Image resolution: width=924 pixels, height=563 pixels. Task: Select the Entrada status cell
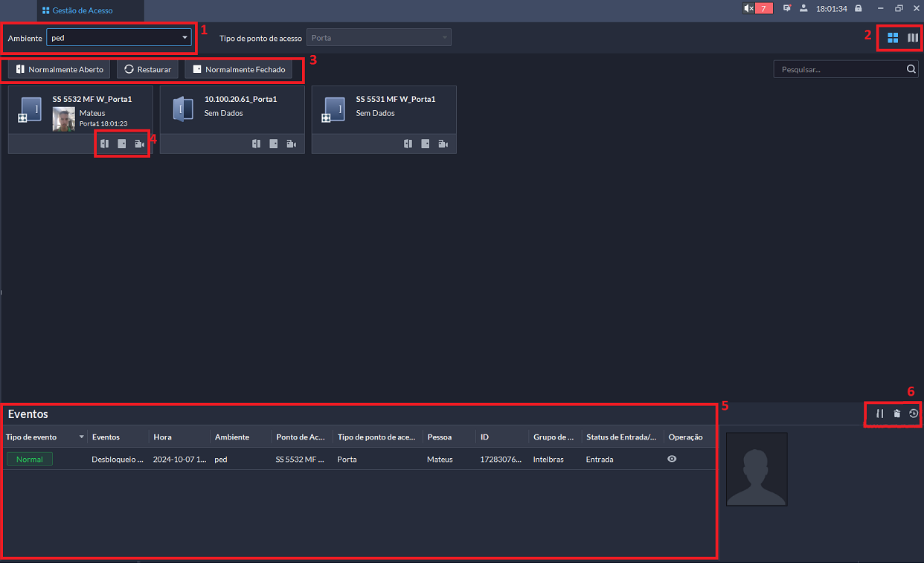(600, 459)
